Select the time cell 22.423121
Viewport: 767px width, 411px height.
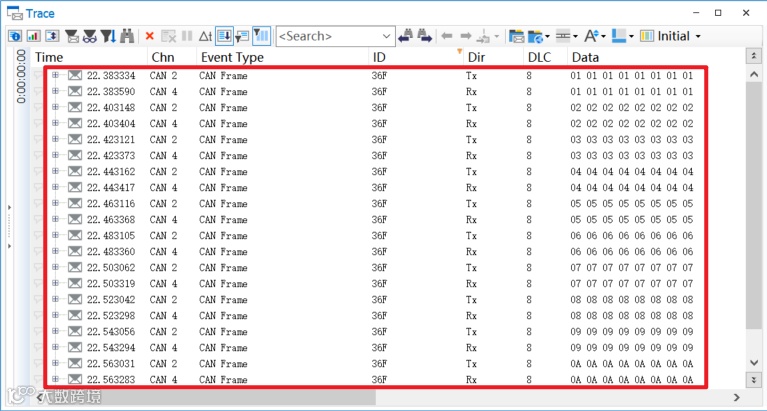point(111,139)
